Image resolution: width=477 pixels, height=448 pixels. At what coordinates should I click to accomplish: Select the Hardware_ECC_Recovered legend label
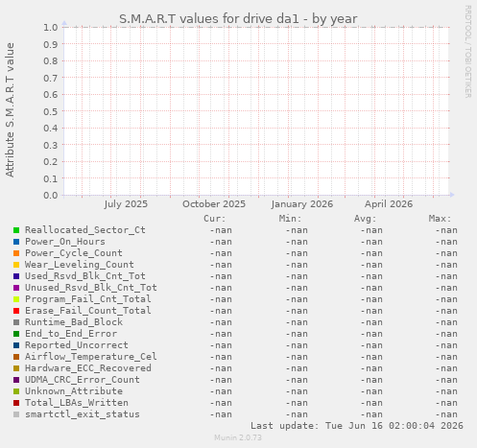(x=88, y=368)
